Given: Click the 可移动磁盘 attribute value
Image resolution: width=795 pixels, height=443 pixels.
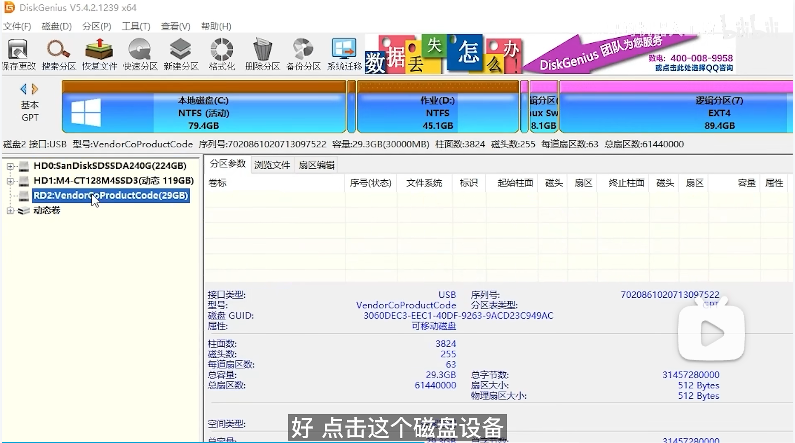Looking at the screenshot, I should 433,326.
